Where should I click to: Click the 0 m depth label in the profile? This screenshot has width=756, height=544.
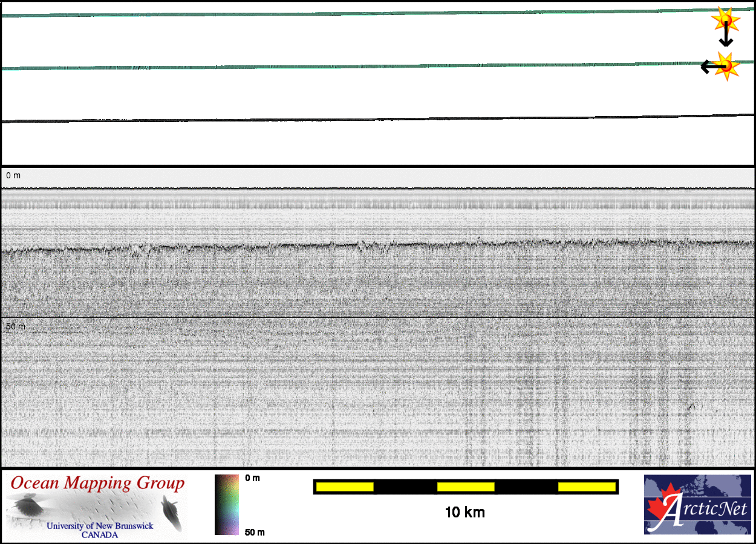coord(13,175)
